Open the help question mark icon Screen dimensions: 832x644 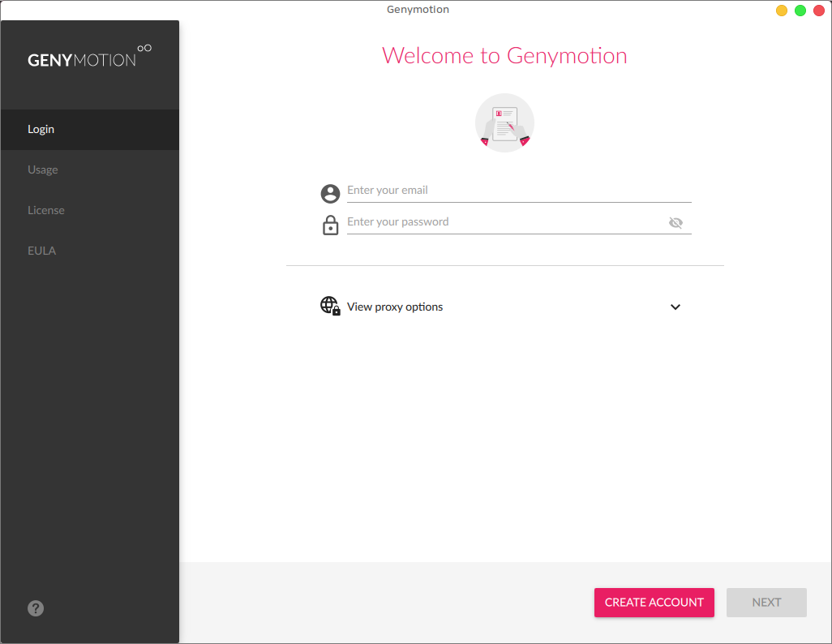36,608
